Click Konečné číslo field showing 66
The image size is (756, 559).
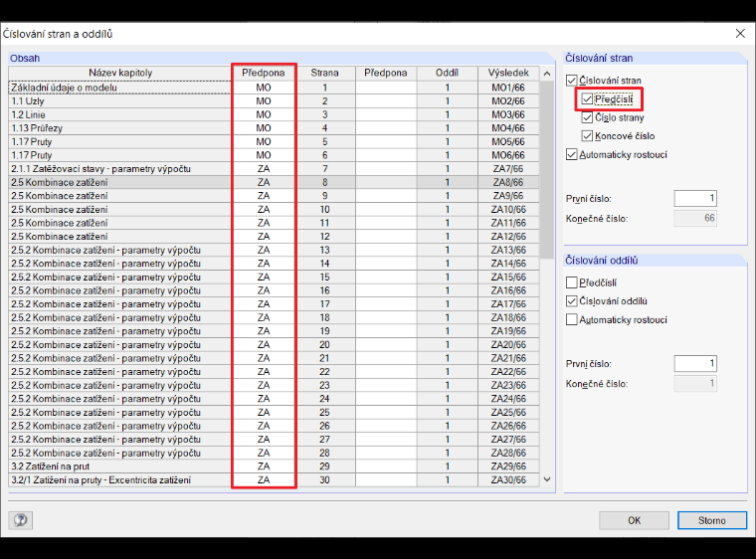point(695,218)
